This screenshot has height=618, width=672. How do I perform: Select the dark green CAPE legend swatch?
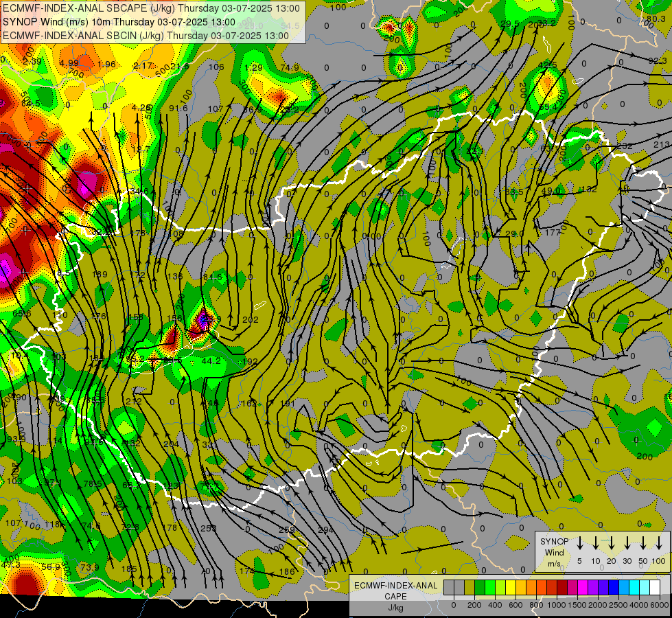point(480,587)
